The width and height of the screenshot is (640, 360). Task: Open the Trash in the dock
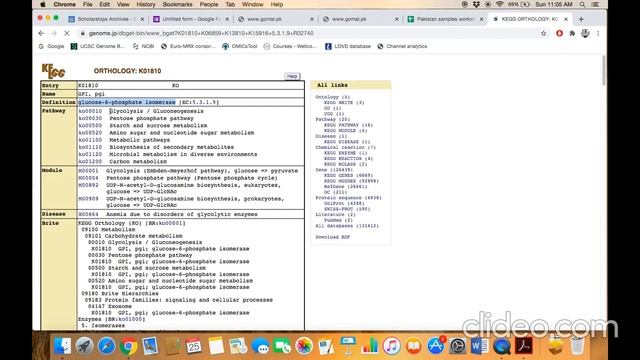(577, 346)
